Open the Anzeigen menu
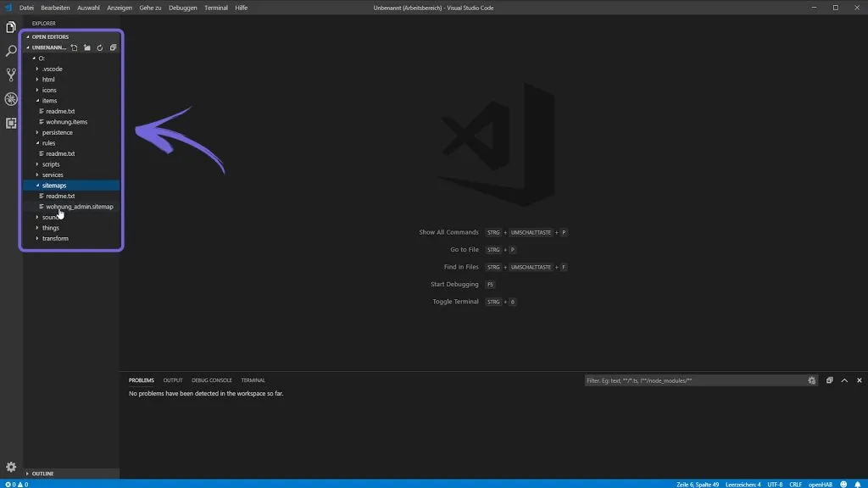This screenshot has height=488, width=868. coord(120,8)
